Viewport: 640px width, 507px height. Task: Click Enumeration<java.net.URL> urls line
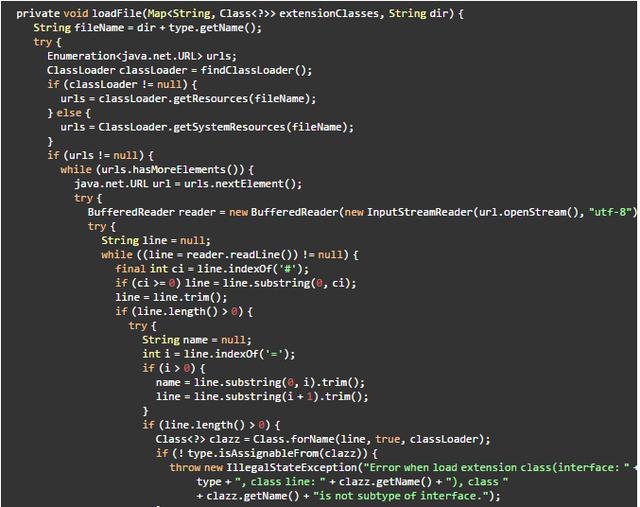[x=142, y=56]
